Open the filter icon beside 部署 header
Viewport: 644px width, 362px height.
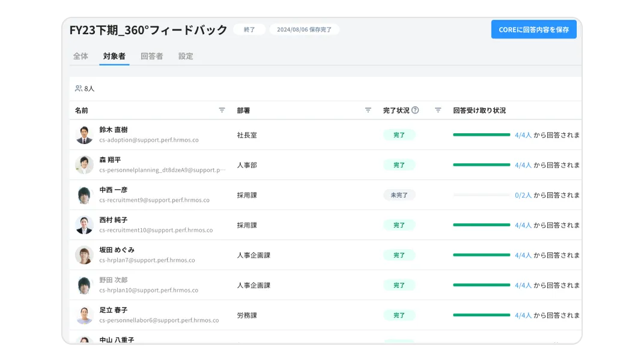point(367,110)
